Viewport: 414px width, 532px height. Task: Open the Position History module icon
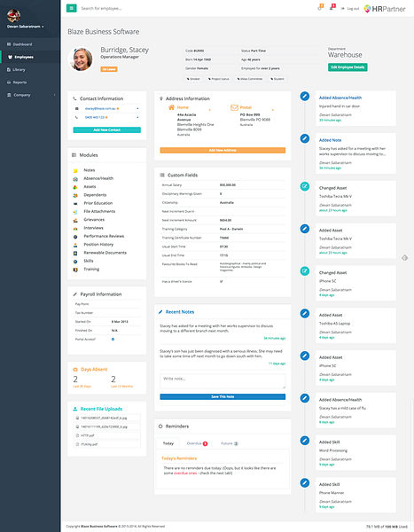click(x=75, y=245)
